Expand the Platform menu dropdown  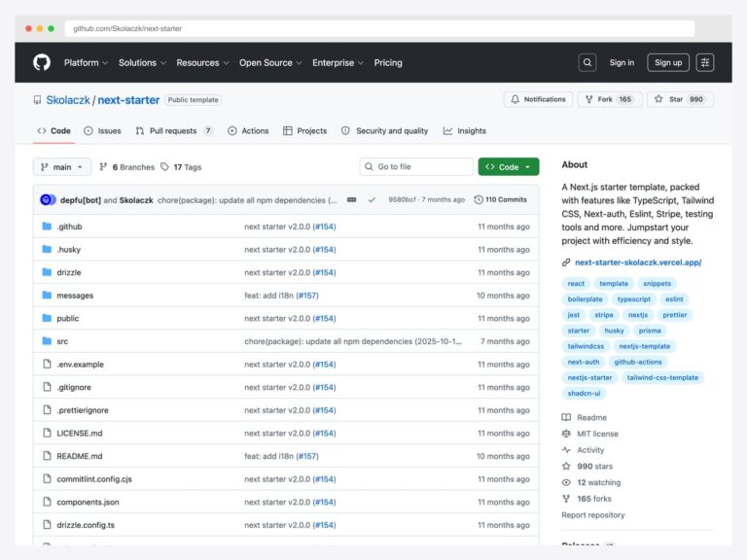pos(86,62)
